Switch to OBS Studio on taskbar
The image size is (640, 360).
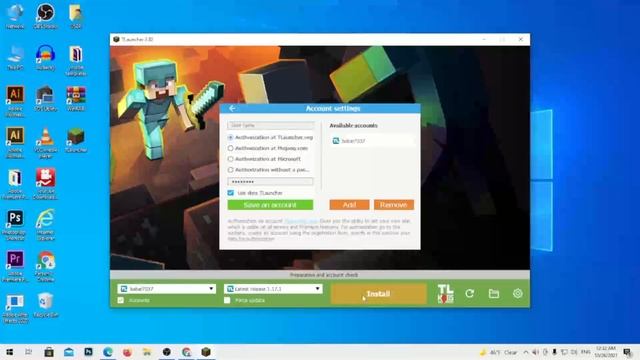[167, 352]
